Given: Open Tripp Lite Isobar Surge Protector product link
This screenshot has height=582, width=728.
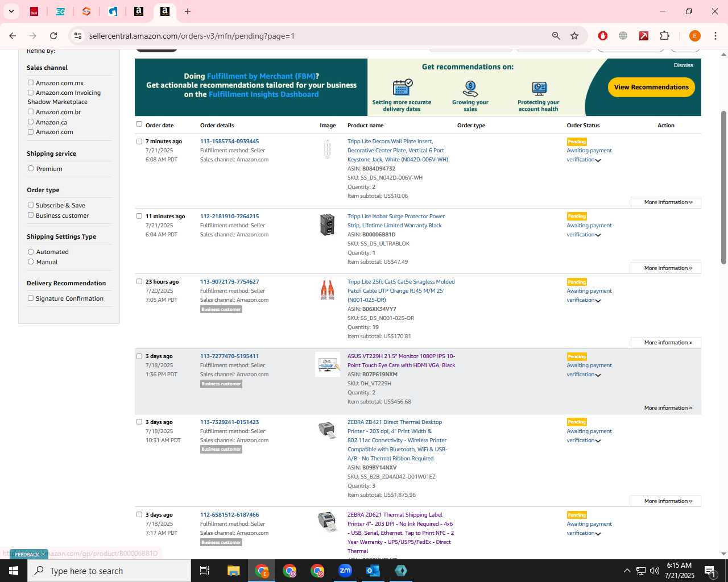Looking at the screenshot, I should 396,221.
